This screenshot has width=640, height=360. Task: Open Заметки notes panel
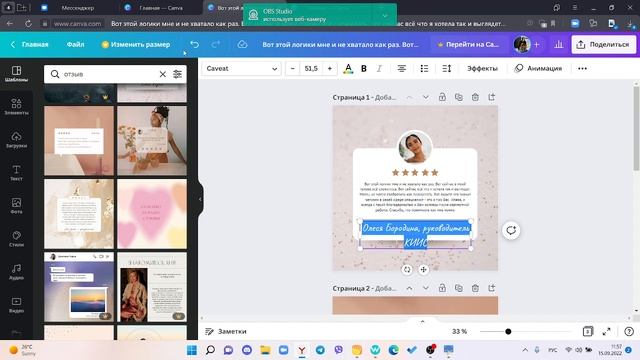226,331
